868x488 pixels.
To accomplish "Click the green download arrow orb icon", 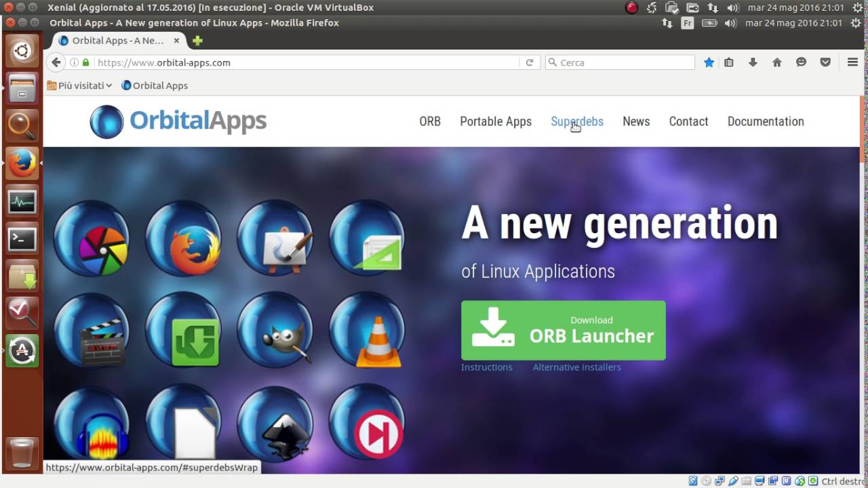I will pyautogui.click(x=183, y=330).
